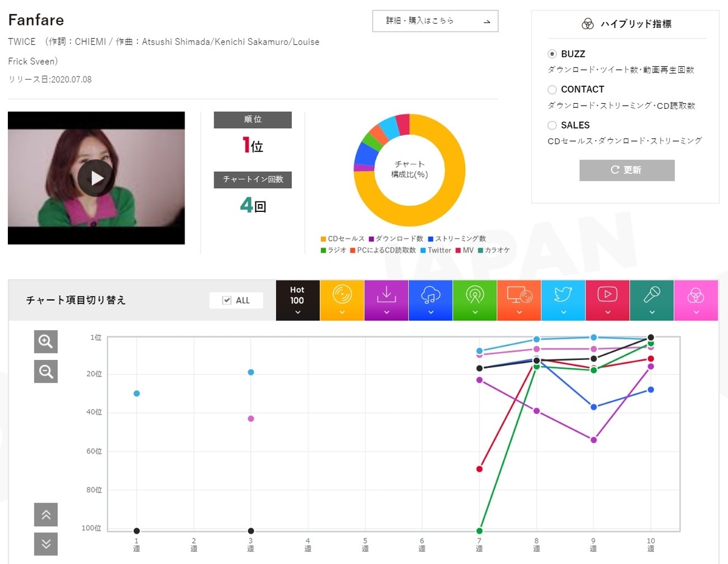
Task: Expand the download tab chevron
Action: click(386, 313)
